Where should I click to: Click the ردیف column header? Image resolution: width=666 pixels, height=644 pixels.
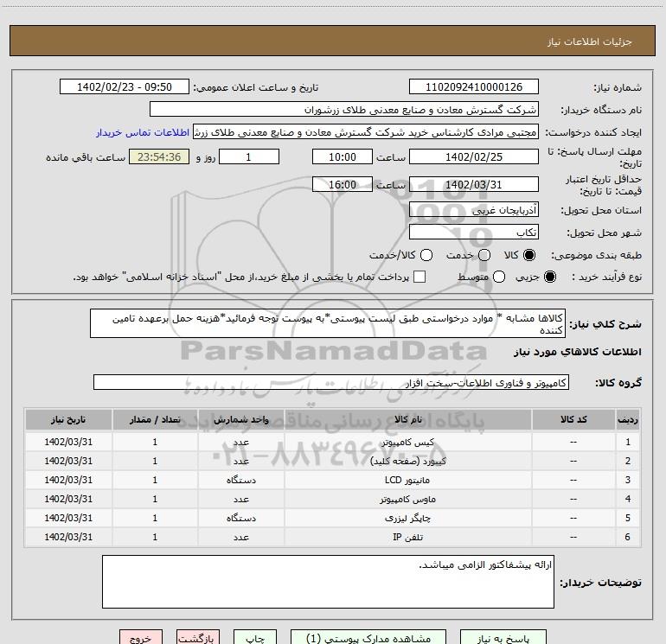[x=628, y=419]
